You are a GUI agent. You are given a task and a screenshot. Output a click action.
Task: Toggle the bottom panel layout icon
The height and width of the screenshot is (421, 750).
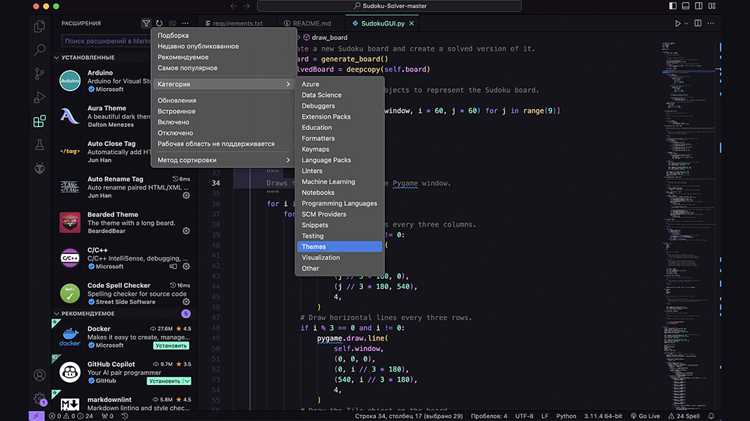[x=685, y=6]
